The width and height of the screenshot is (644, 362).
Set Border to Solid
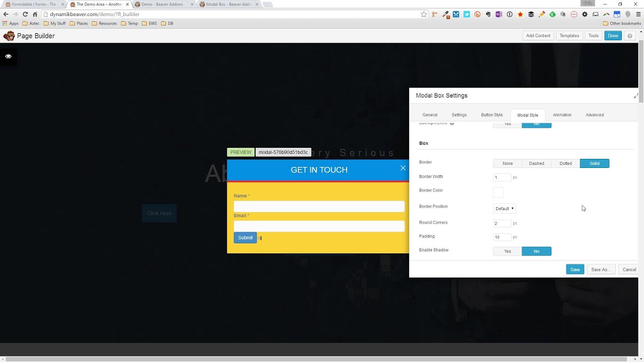(x=595, y=163)
